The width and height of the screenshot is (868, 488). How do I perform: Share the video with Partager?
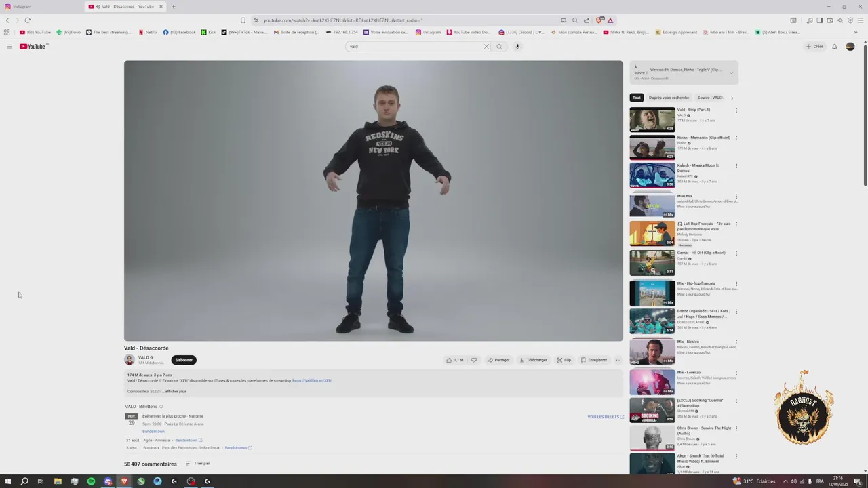point(498,360)
